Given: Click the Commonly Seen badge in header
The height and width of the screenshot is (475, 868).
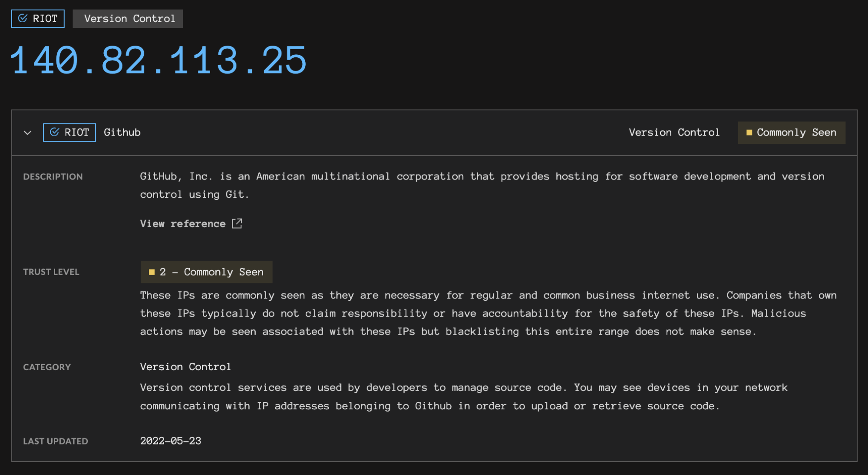Looking at the screenshot, I should pos(791,133).
